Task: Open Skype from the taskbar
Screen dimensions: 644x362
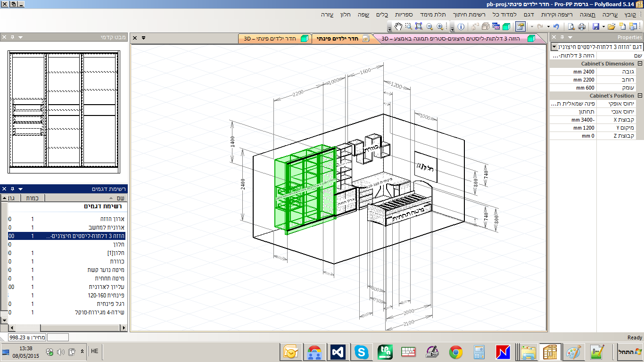Action: point(362,352)
